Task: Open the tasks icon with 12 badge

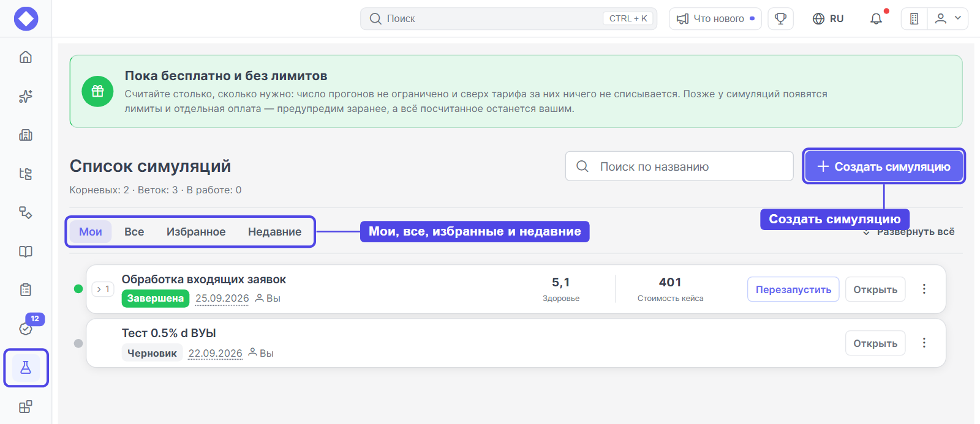Action: click(x=26, y=329)
